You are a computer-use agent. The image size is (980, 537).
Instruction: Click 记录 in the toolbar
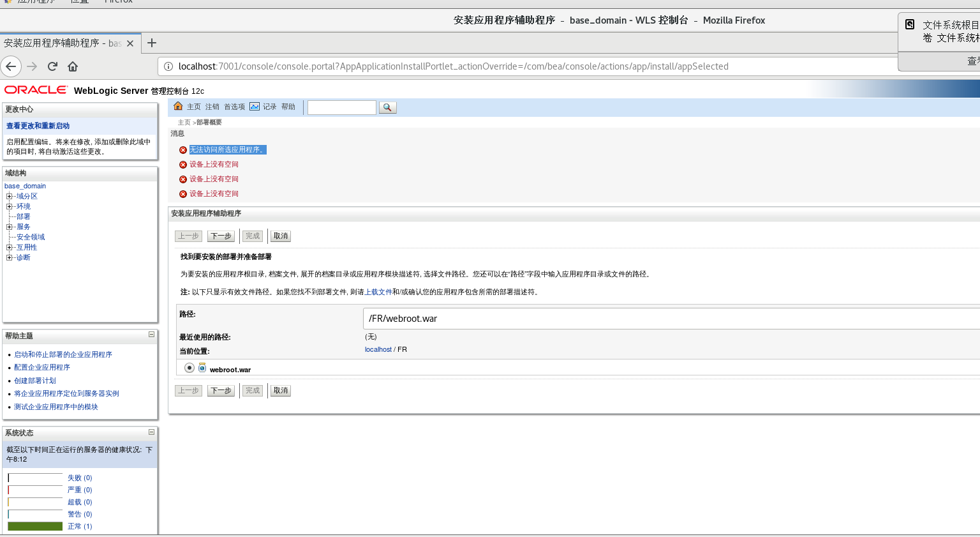click(270, 107)
